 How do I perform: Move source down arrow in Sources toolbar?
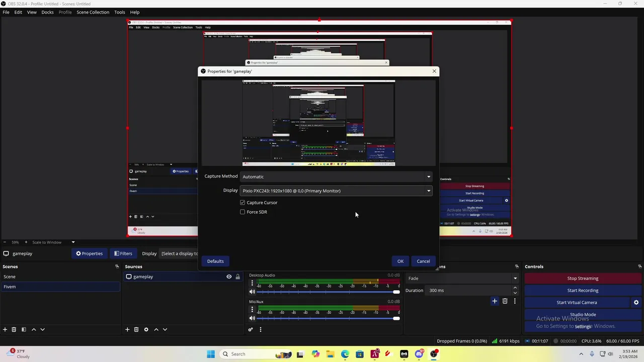(165, 329)
